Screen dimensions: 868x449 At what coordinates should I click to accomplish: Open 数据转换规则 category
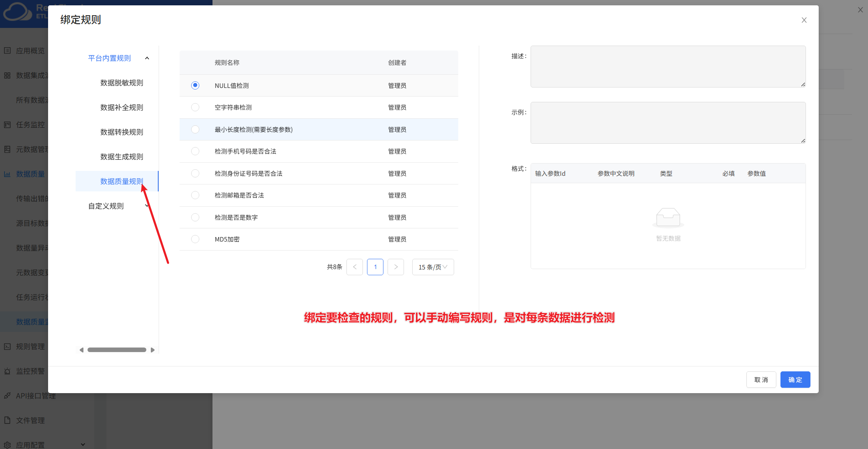coord(122,132)
